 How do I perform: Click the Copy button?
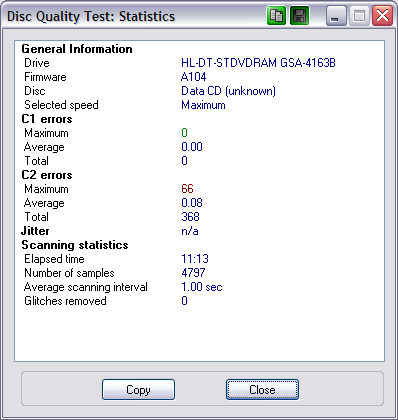138,389
